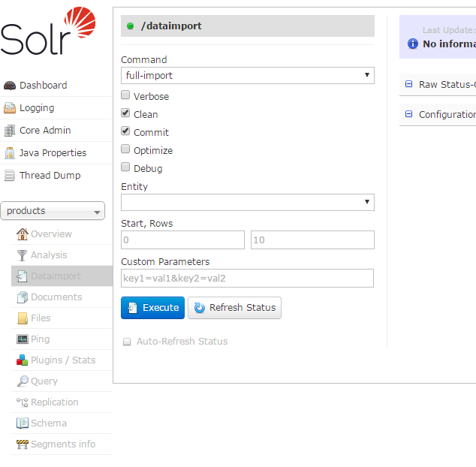This screenshot has height=467, width=476.
Task: Select the highlighted Dataimport menu entry
Action: click(x=62, y=276)
